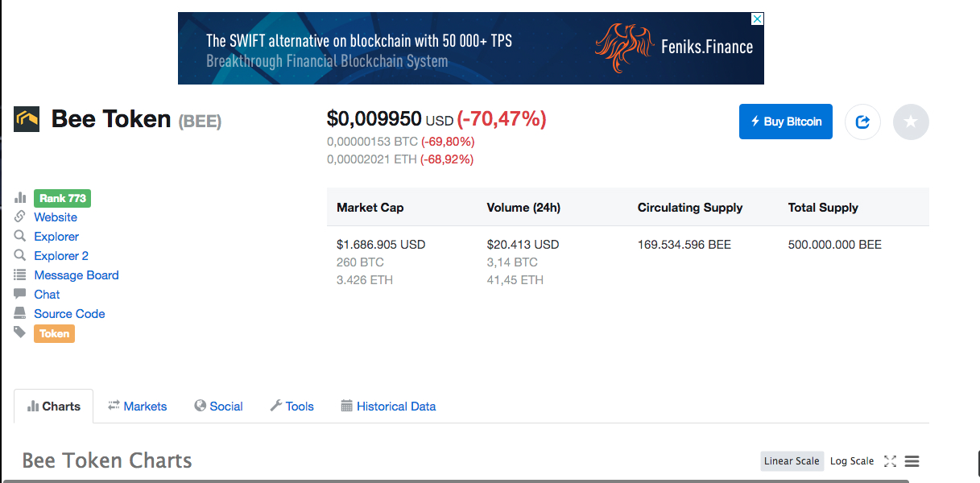The width and height of the screenshot is (980, 483).
Task: Open the Source Code link
Action: point(69,314)
